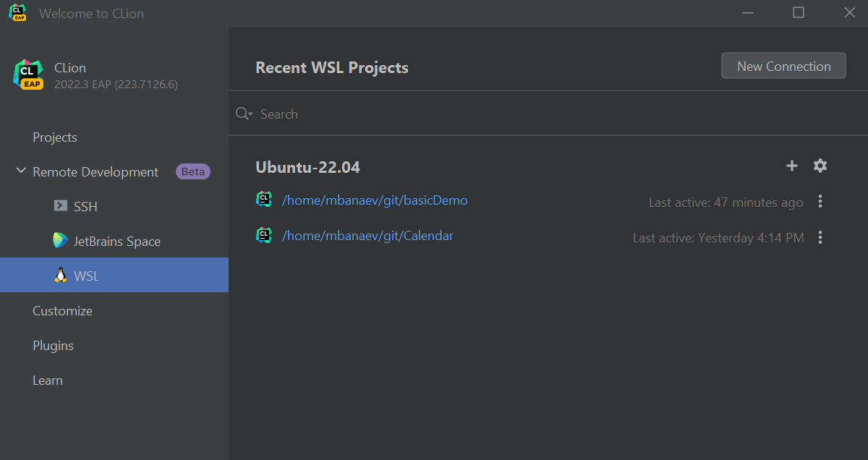Screen dimensions: 868x460
Task: Open more options for Calendar project
Action: pyautogui.click(x=820, y=237)
